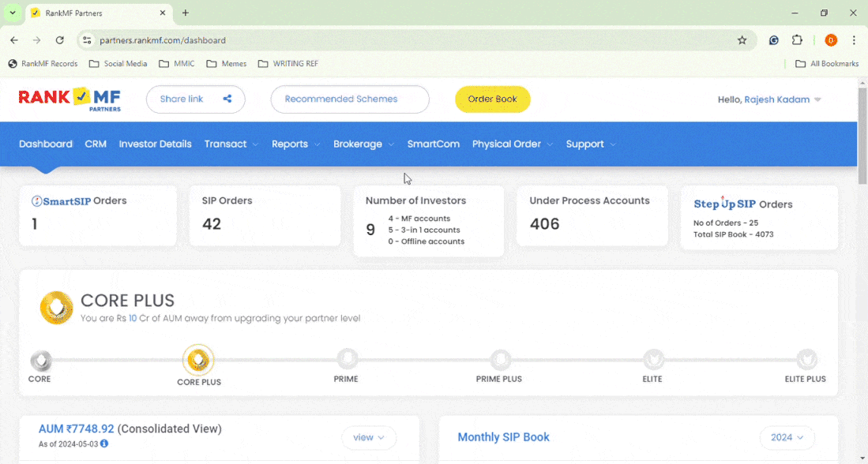
Task: Go back to the previous page
Action: click(x=14, y=40)
